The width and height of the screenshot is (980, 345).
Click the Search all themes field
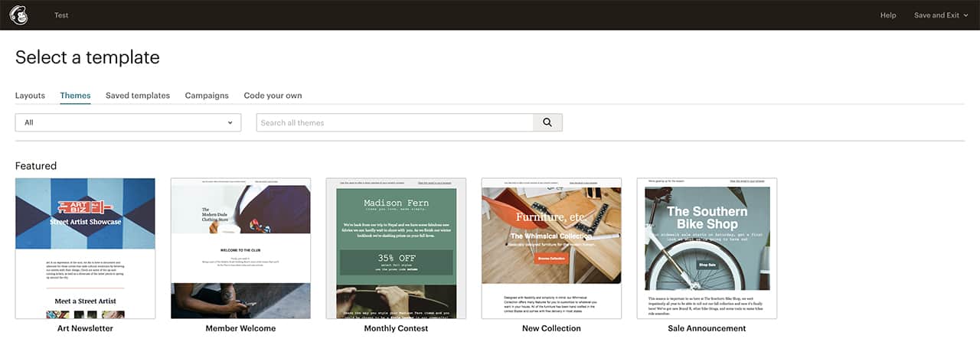394,122
